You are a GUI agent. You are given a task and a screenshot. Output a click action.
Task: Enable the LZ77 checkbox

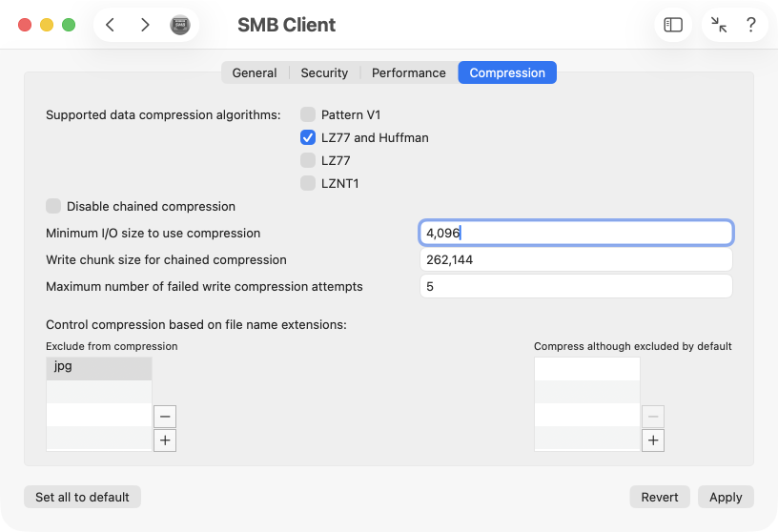click(308, 160)
